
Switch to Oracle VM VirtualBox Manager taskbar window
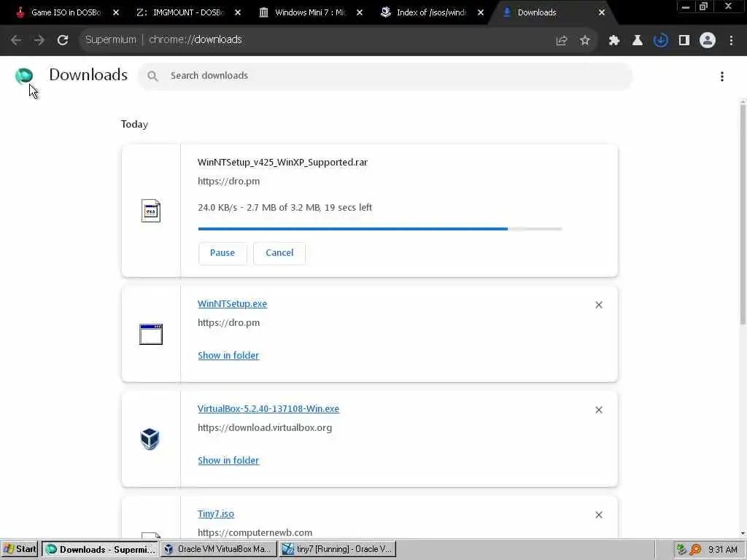[219, 550]
